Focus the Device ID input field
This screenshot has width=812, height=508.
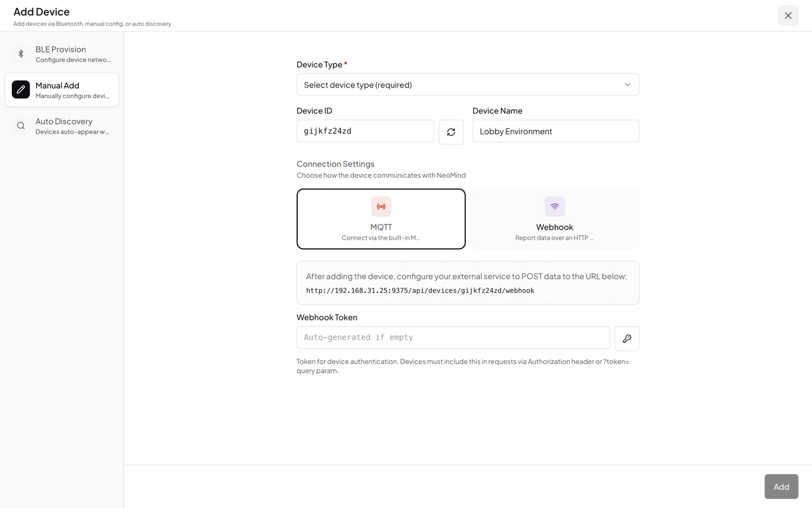365,131
